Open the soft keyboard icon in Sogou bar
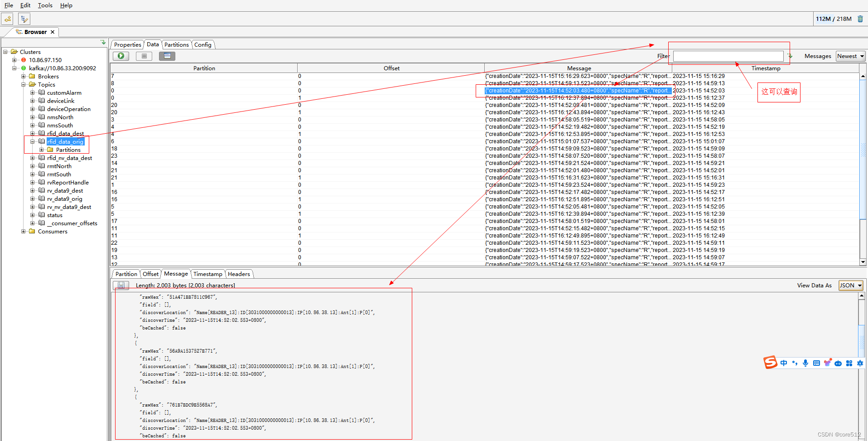Screen dimensions: 868x441 pos(816,363)
